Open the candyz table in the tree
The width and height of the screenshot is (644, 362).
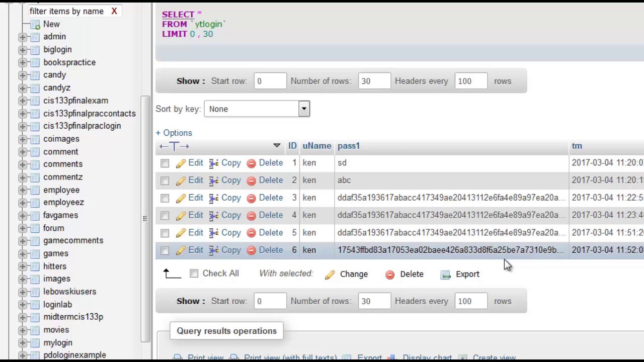57,88
